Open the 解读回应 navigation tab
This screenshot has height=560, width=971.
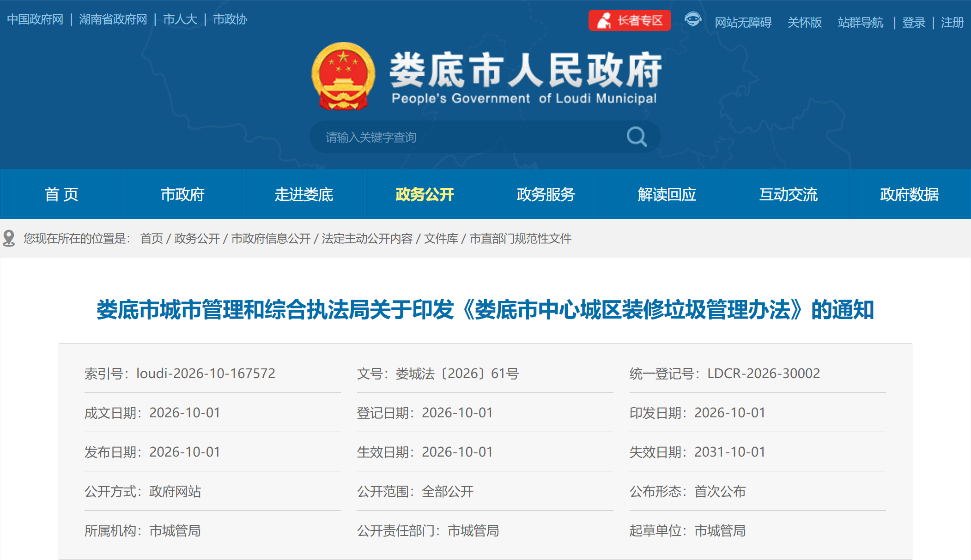[667, 194]
